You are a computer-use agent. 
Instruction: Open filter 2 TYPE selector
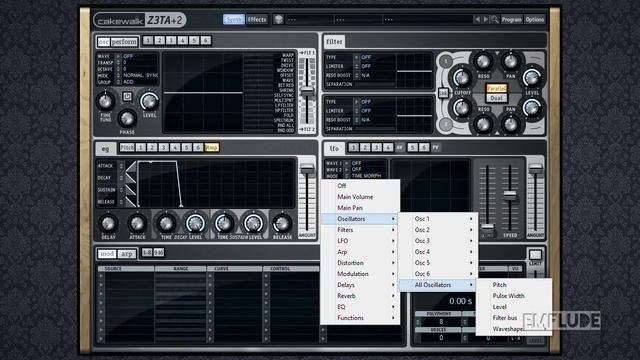pos(356,102)
